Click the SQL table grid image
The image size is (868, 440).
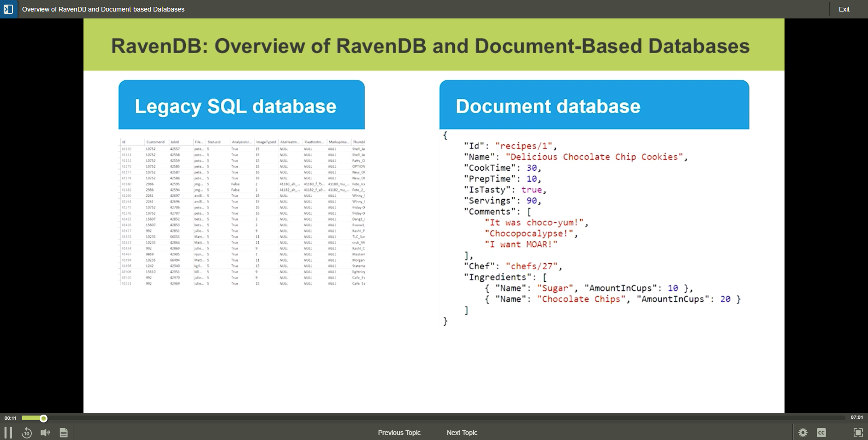coord(242,212)
